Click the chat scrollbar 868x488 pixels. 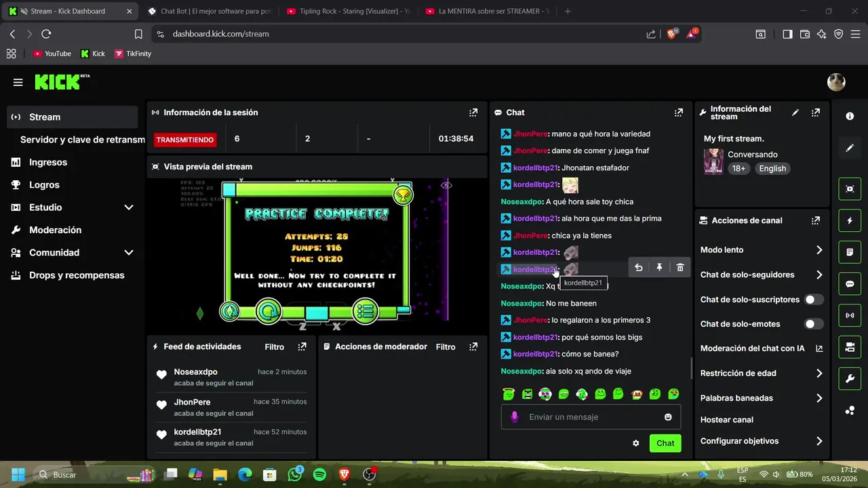(691, 368)
